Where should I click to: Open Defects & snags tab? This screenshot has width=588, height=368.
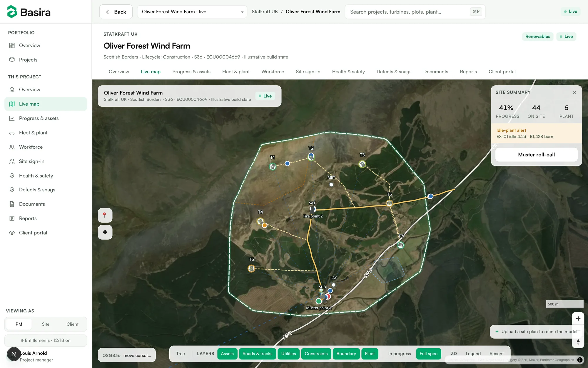[x=394, y=72]
